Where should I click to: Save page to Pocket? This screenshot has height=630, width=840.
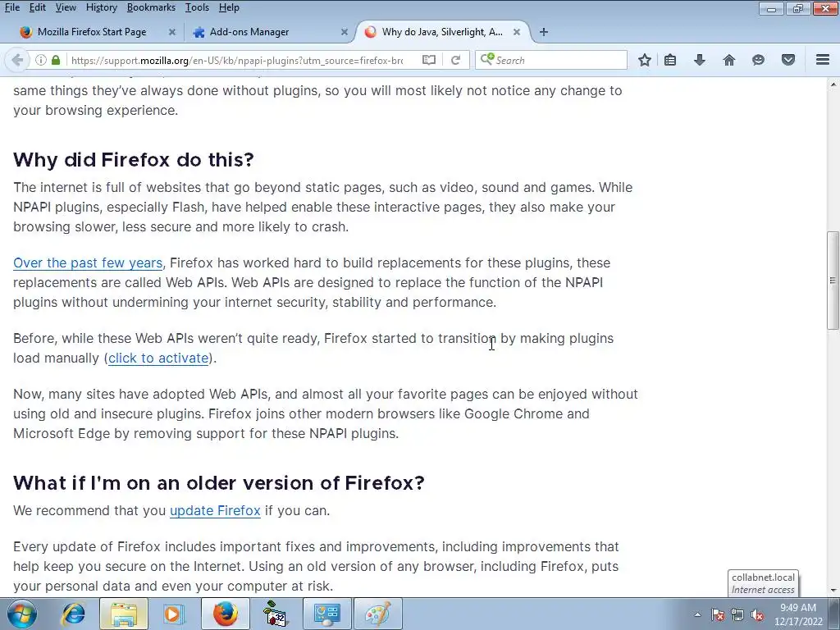788,60
